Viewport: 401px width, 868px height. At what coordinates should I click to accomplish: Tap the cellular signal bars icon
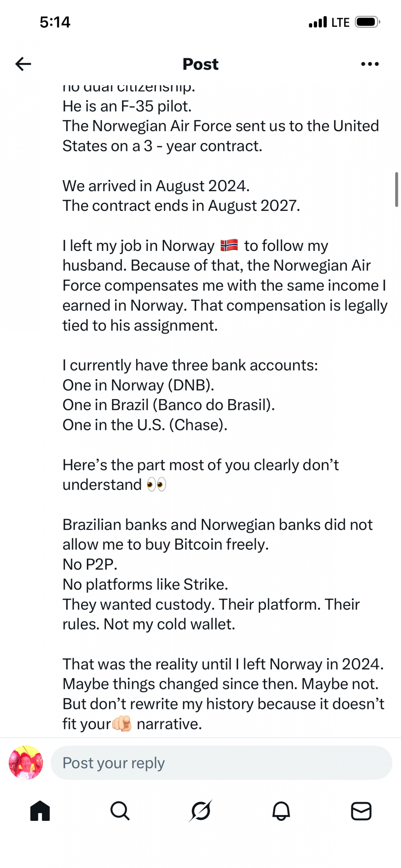[x=318, y=22]
